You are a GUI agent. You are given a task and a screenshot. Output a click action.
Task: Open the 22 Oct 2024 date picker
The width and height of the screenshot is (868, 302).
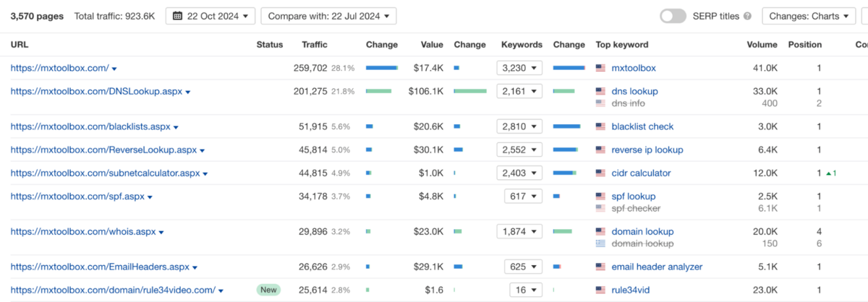tap(210, 16)
